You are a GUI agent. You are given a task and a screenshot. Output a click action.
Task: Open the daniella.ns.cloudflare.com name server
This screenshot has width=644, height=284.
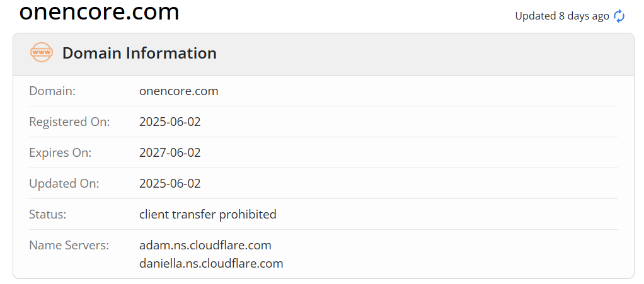(211, 263)
